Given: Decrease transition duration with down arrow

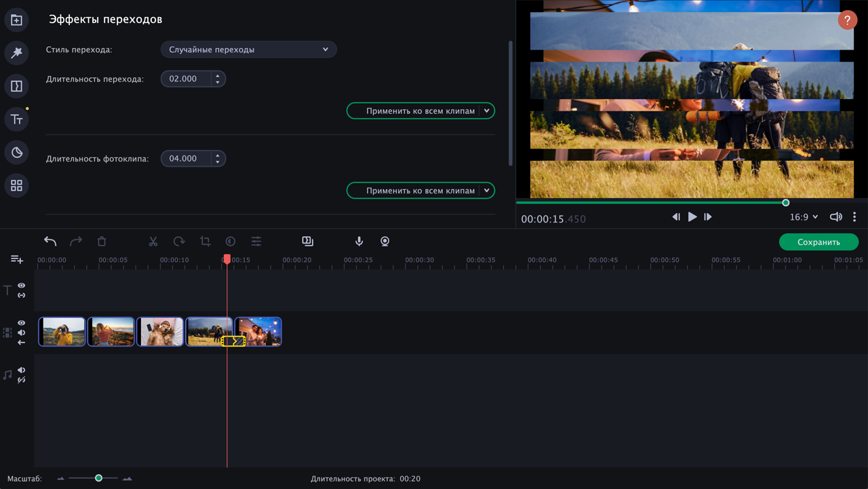Looking at the screenshot, I should pos(217,82).
